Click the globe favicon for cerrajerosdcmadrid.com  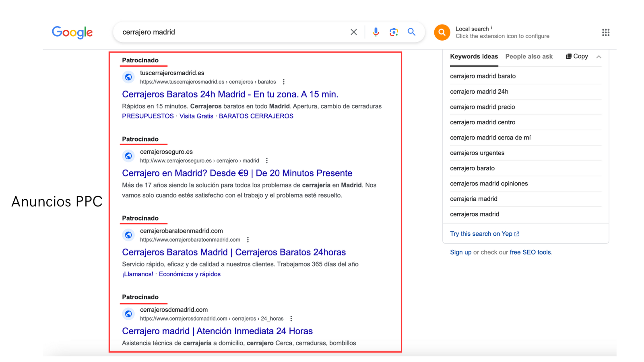[128, 314]
